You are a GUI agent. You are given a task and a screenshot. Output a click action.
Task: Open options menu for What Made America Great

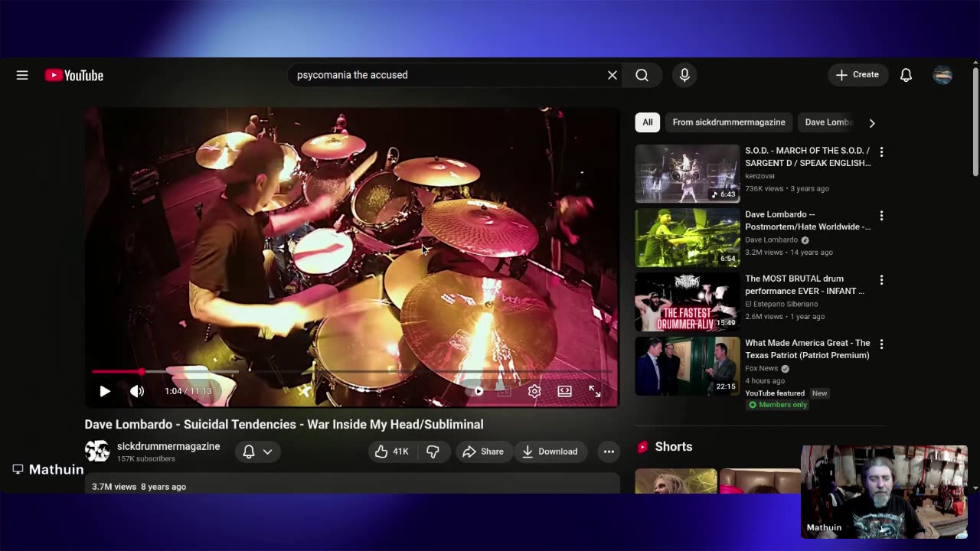[x=881, y=345]
